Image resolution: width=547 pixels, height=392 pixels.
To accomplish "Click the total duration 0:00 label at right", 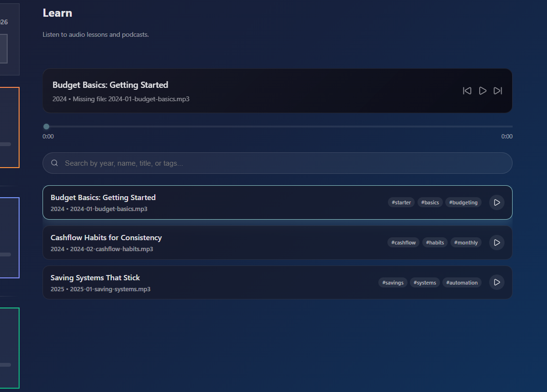I will tap(506, 137).
